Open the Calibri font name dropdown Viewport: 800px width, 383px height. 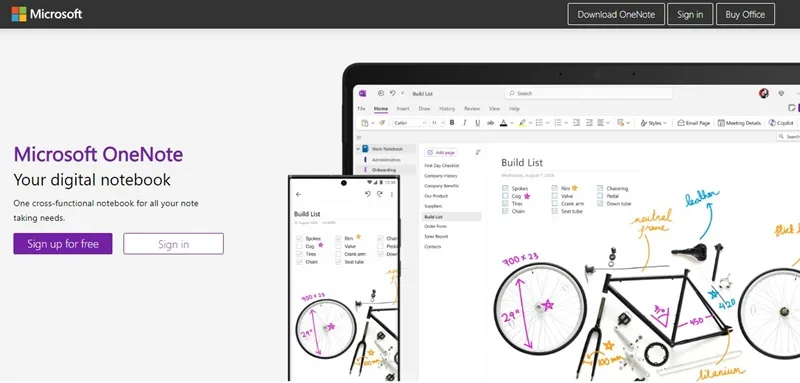[x=409, y=123]
